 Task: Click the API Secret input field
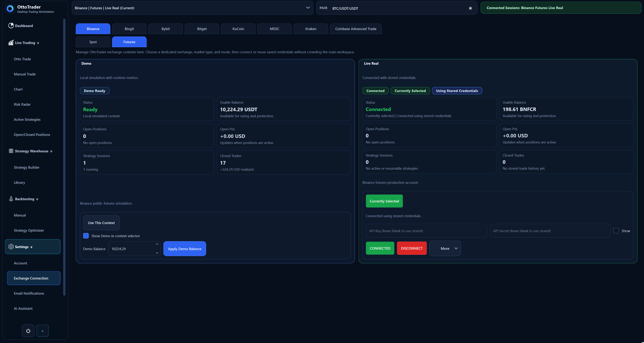tap(550, 231)
